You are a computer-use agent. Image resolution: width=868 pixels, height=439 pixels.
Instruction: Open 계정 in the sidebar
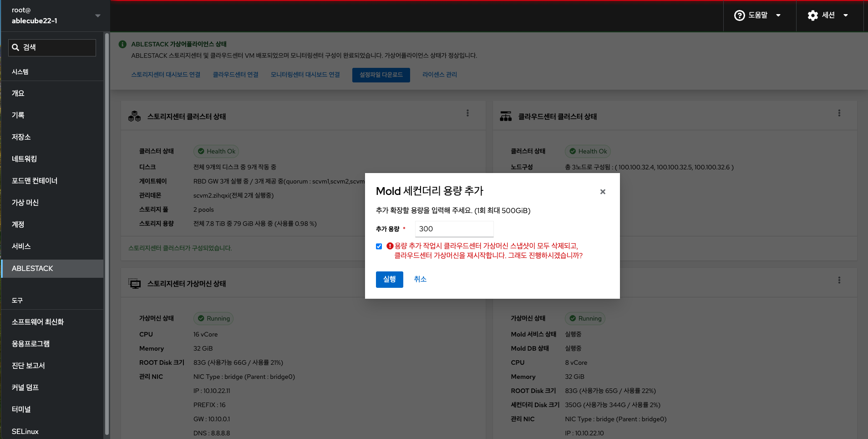pos(52,225)
